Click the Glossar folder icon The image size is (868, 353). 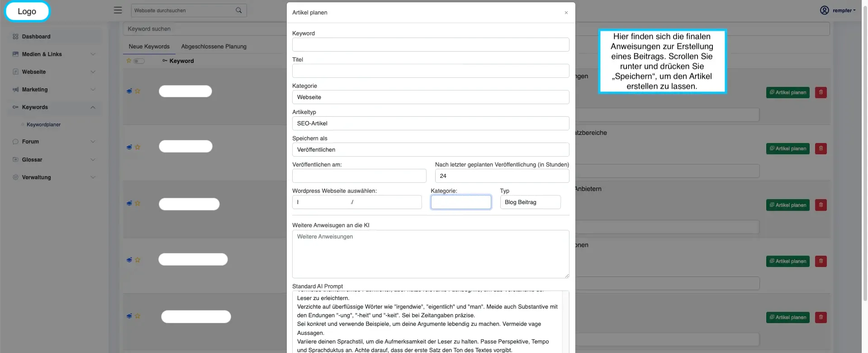click(15, 160)
